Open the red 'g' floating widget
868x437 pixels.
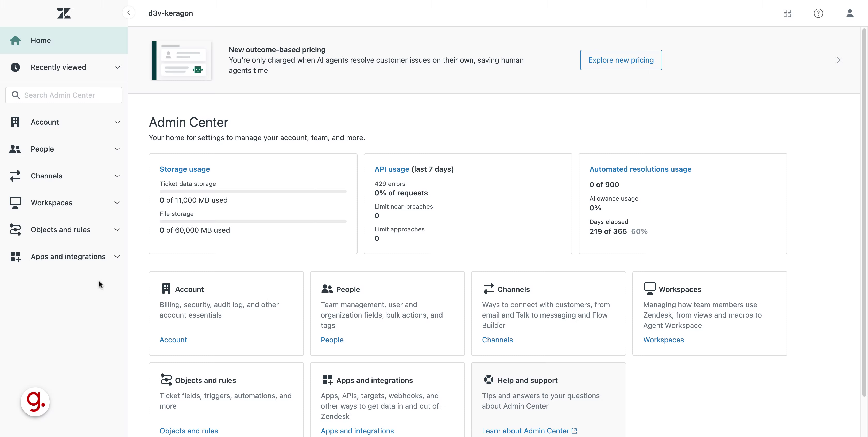(35, 402)
